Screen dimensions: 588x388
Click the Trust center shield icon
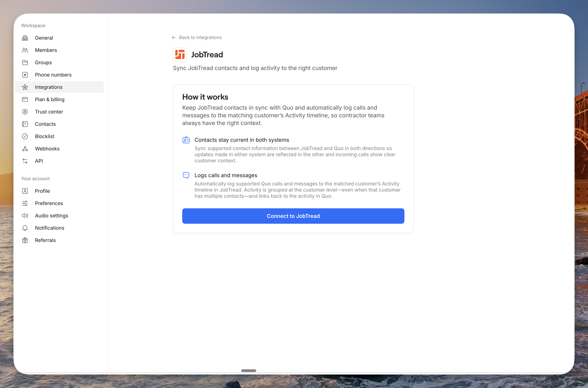[x=25, y=112]
